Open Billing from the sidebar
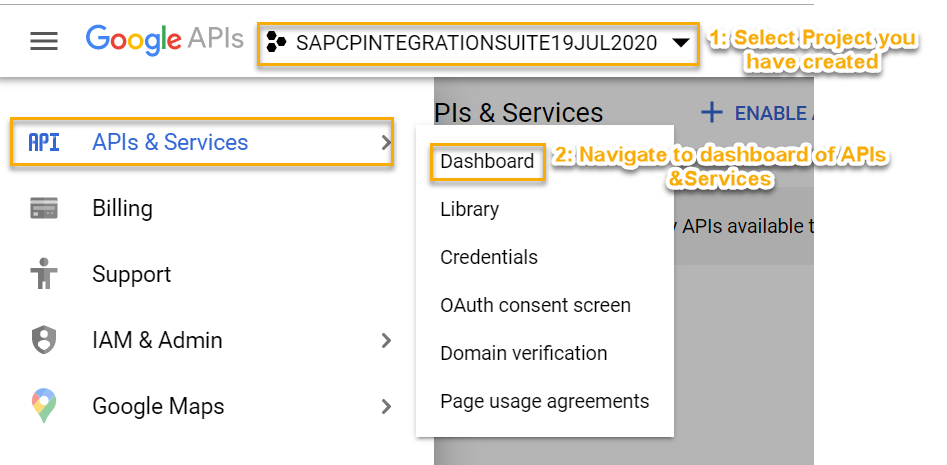Screen dimensions: 947x465 click(x=123, y=208)
